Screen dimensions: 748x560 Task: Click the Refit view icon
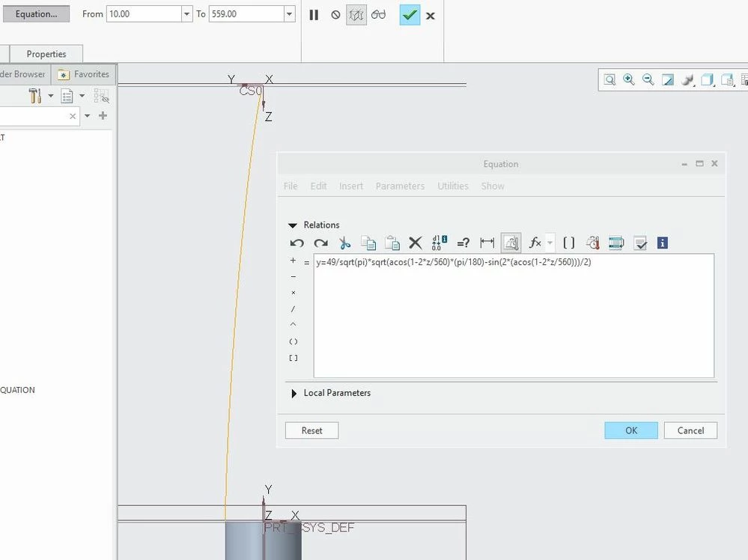[609, 79]
